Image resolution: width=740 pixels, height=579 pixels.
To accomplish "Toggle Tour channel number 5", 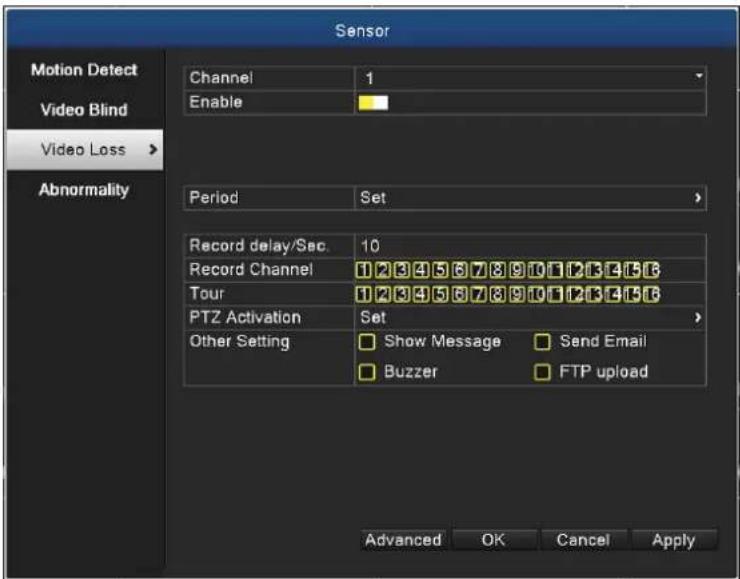I will (x=440, y=294).
